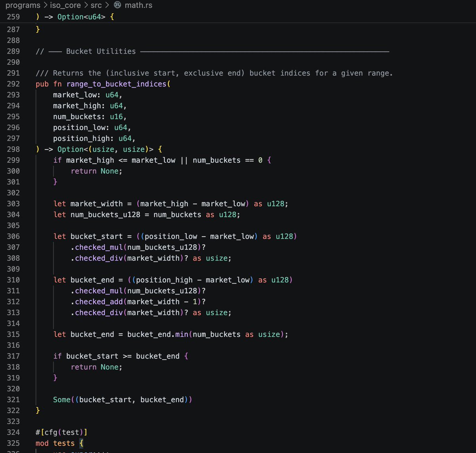The height and width of the screenshot is (453, 476).
Task: Open the 'iso_core' breadcrumb segment
Action: (65, 5)
